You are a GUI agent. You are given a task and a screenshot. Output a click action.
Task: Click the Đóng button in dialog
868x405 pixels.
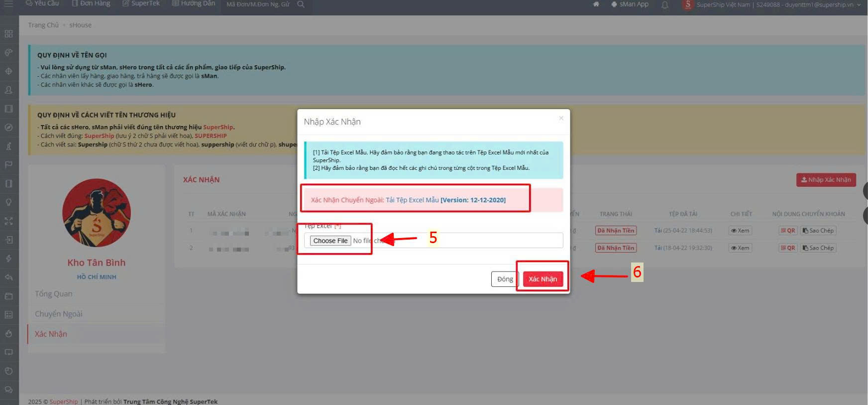pos(505,279)
